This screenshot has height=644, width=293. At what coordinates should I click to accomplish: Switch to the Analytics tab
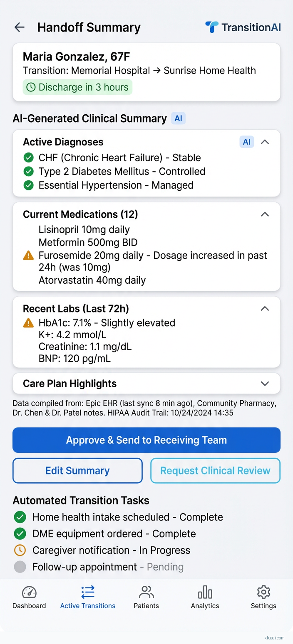(205, 597)
